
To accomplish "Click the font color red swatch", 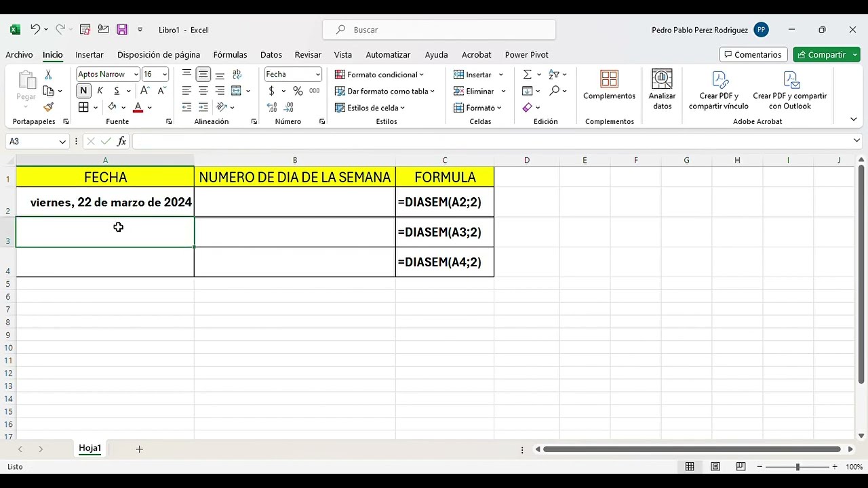I will tap(138, 107).
